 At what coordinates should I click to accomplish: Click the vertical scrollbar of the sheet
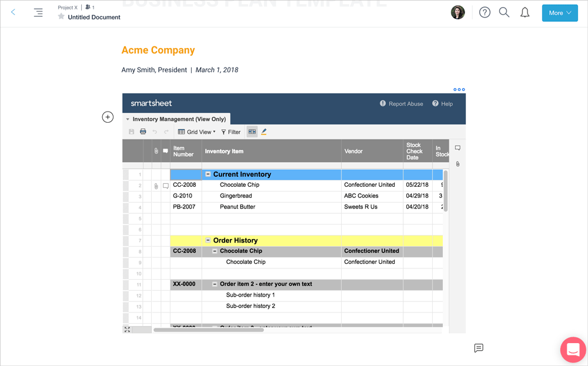pos(446,191)
